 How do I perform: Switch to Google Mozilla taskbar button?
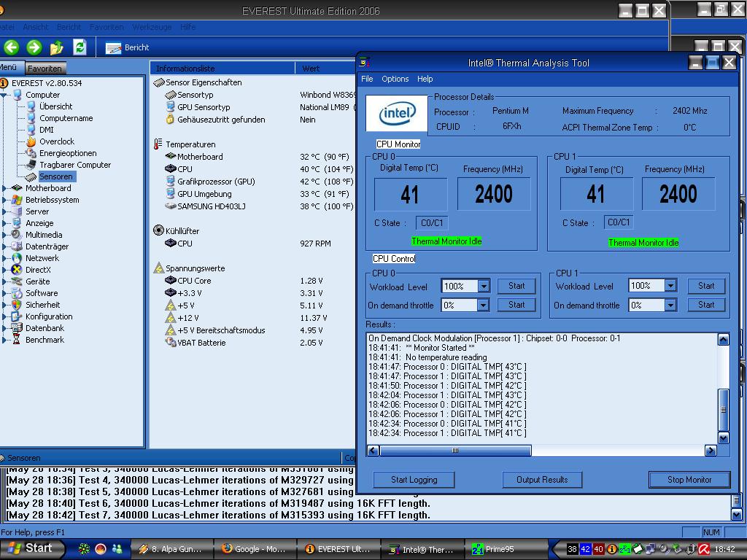point(255,549)
